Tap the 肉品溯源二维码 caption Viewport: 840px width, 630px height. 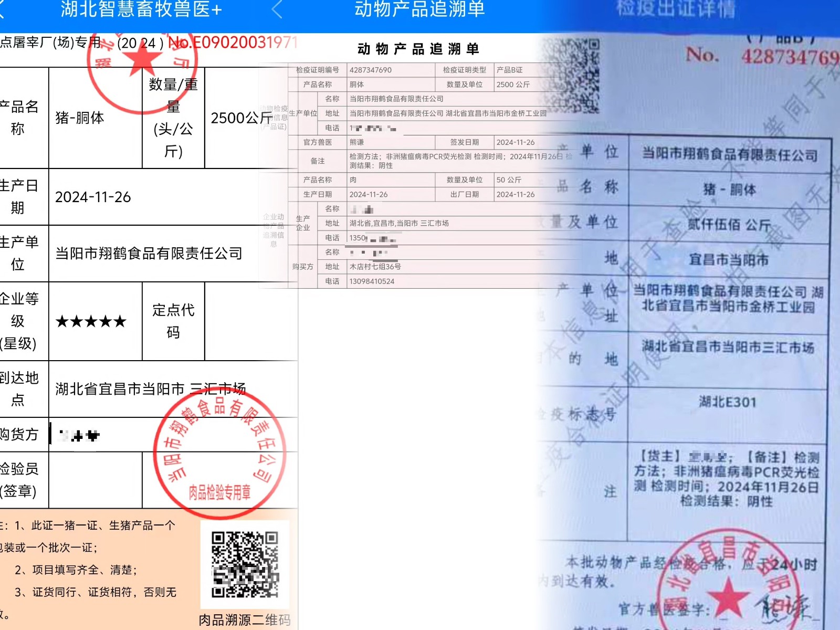pos(245,620)
